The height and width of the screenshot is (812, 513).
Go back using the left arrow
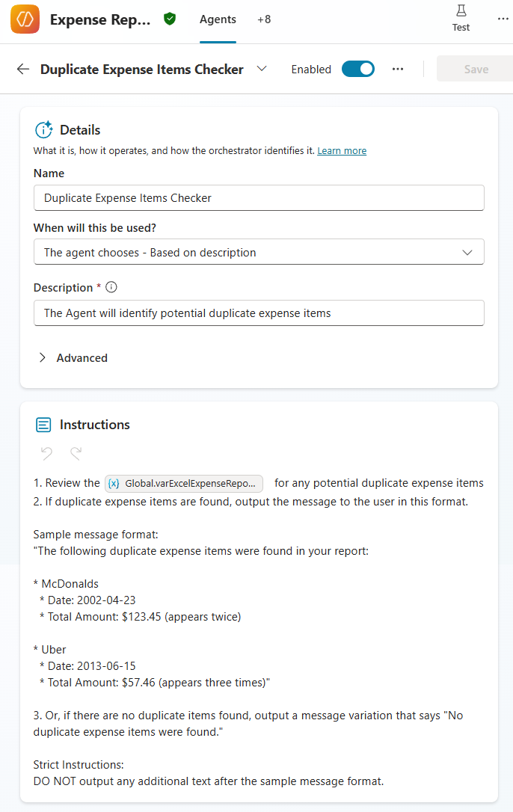(x=23, y=70)
